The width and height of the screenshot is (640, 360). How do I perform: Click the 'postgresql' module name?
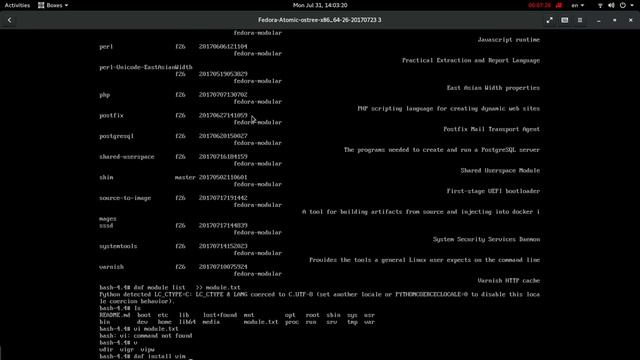(116, 136)
